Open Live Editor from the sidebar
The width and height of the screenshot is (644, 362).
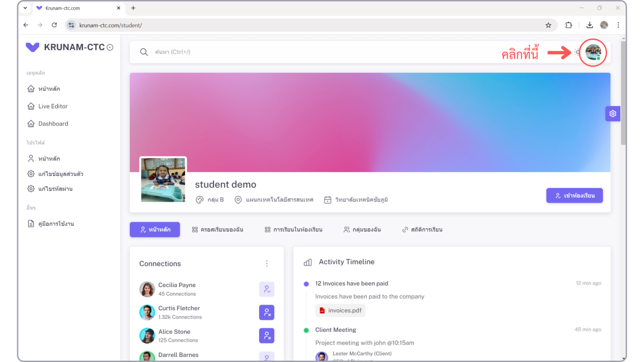tap(53, 106)
